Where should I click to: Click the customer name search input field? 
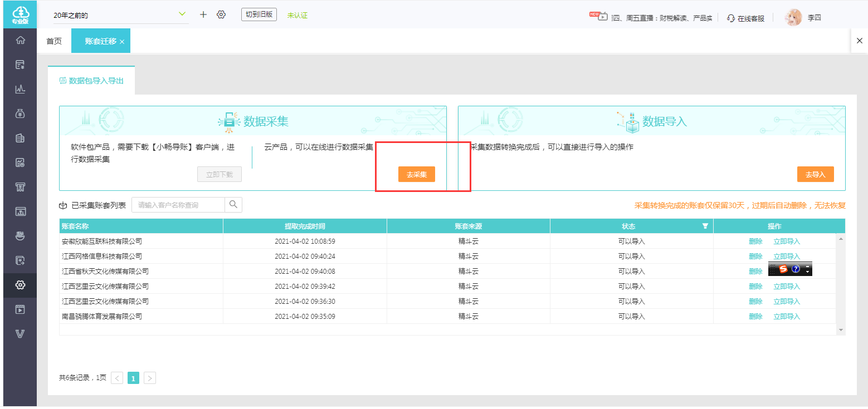tap(178, 205)
